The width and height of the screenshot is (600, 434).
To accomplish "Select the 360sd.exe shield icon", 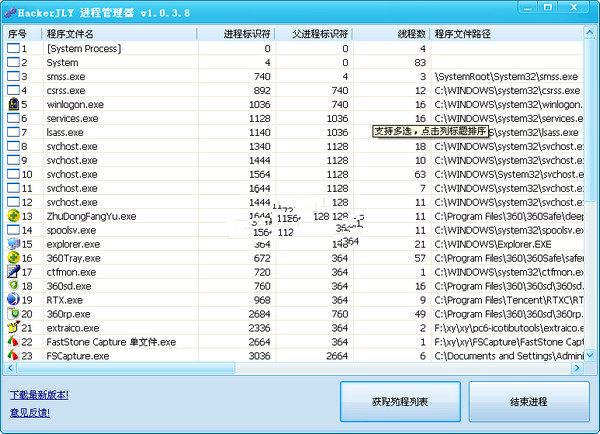I will tap(13, 286).
